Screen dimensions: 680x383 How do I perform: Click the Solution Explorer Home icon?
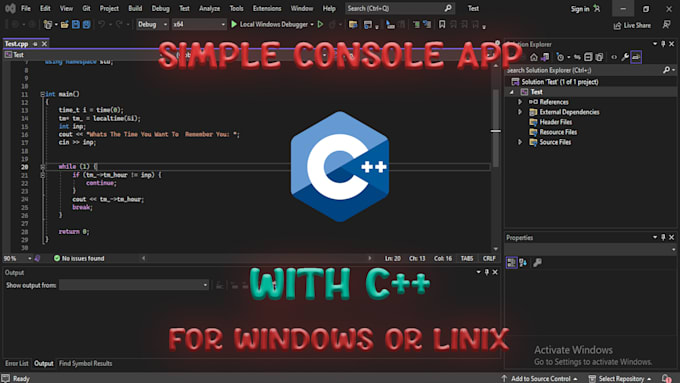pyautogui.click(x=534, y=57)
